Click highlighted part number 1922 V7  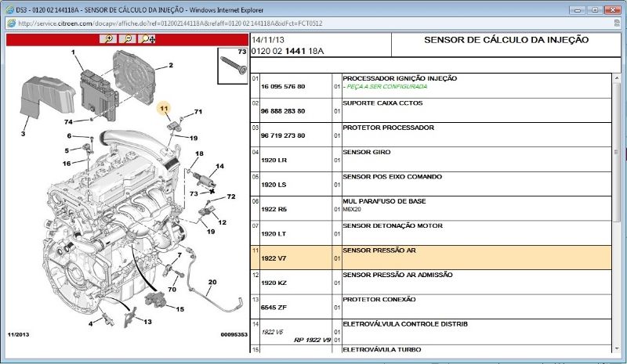click(x=274, y=258)
